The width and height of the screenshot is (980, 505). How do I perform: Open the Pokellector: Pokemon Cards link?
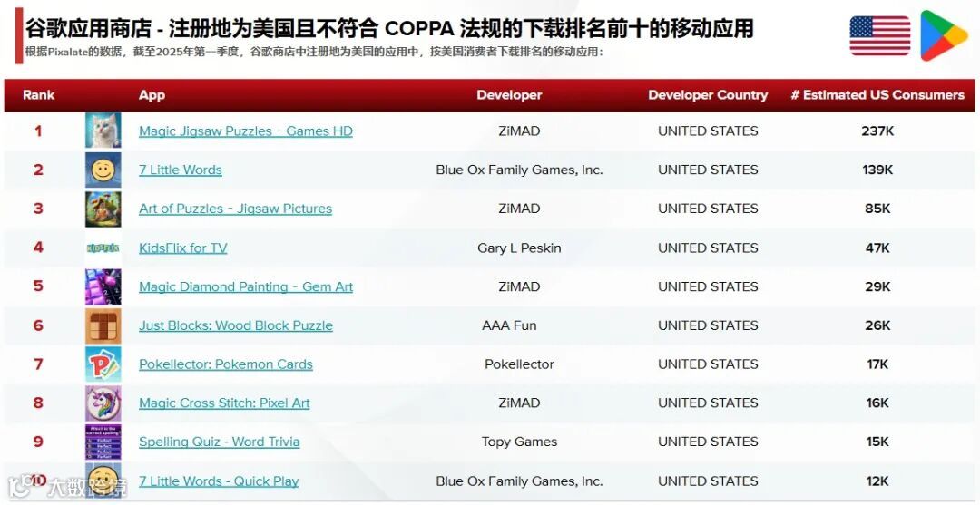pyautogui.click(x=226, y=364)
